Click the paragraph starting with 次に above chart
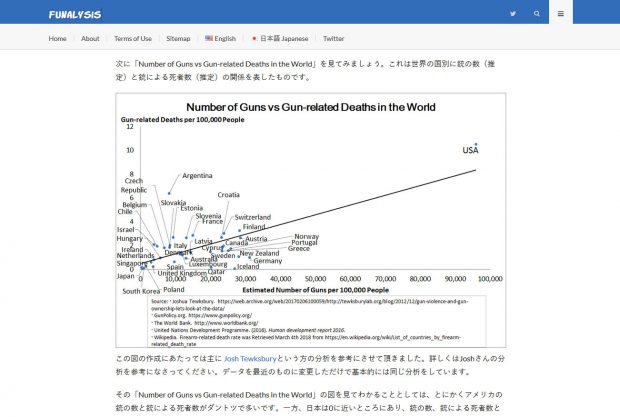This screenshot has height=417, width=620. pyautogui.click(x=305, y=70)
